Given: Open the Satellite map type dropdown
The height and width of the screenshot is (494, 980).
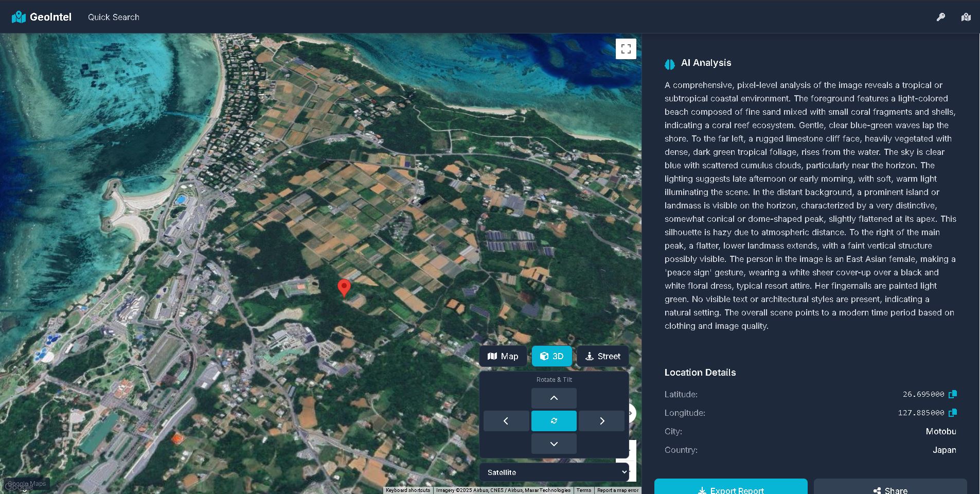Looking at the screenshot, I should click(x=554, y=472).
